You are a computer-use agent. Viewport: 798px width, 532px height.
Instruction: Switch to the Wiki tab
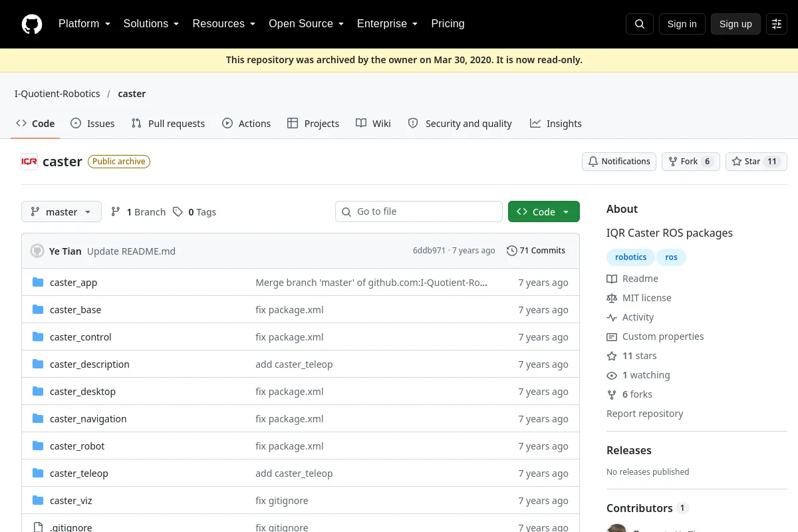(374, 124)
